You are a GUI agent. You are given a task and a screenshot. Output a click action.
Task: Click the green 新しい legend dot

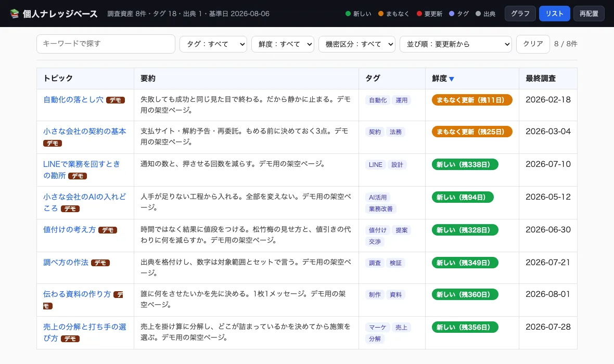[x=348, y=14]
